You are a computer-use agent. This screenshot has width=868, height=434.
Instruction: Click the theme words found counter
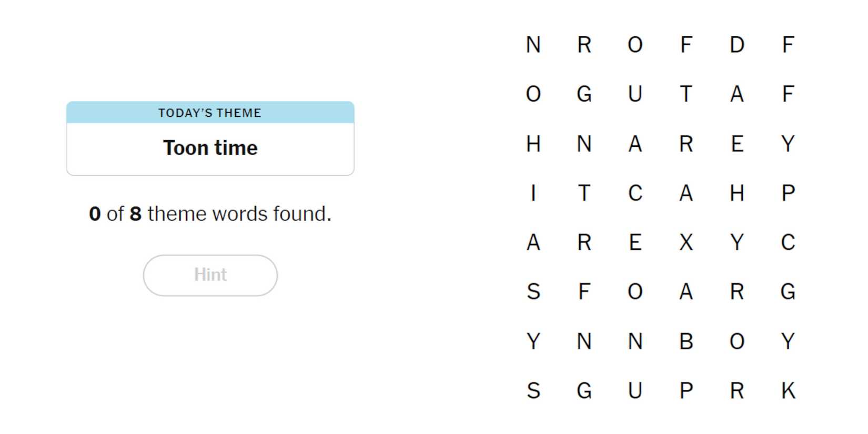210,214
